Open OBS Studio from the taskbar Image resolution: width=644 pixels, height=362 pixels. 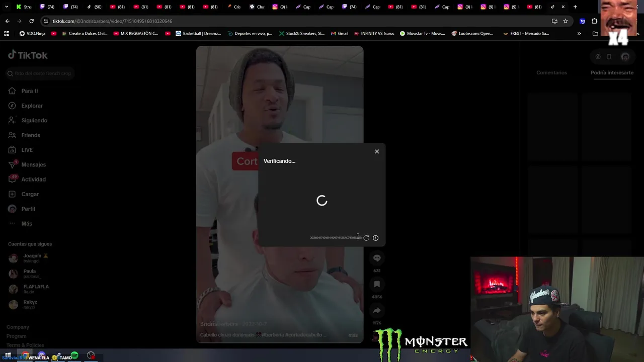click(x=91, y=356)
